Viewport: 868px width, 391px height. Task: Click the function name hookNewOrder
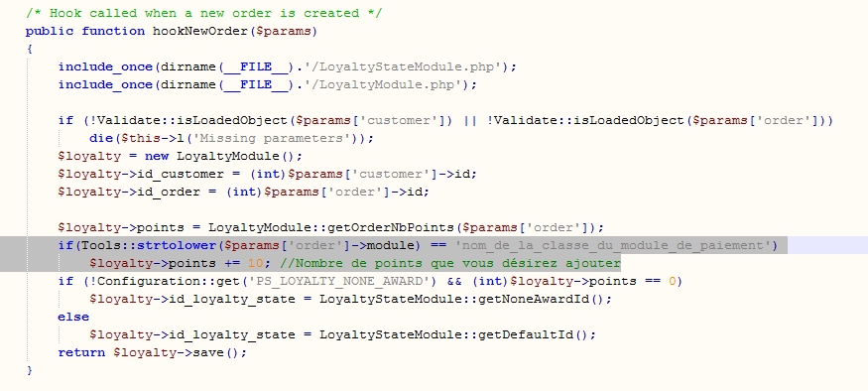pyautogui.click(x=200, y=31)
